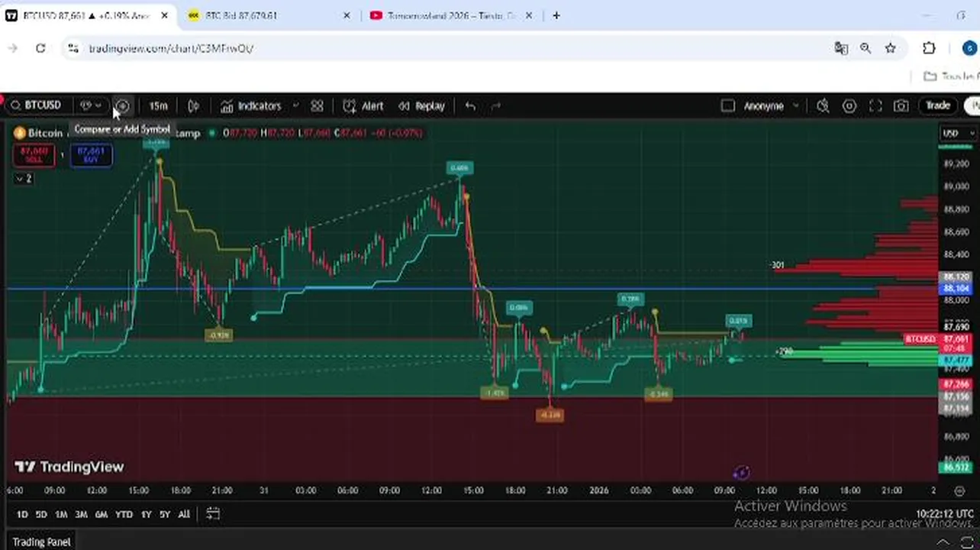980x550 pixels.
Task: Open the Trading Panel tab
Action: point(42,542)
